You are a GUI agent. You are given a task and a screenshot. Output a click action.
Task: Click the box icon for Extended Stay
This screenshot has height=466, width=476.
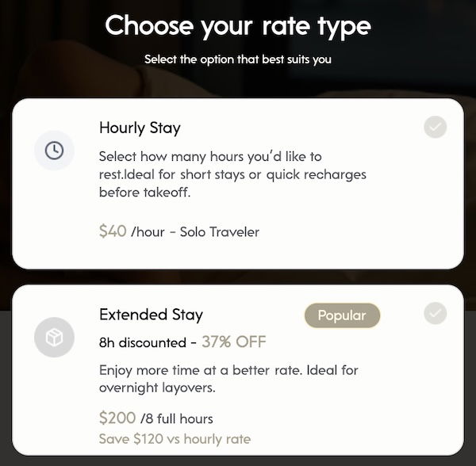coord(54,339)
